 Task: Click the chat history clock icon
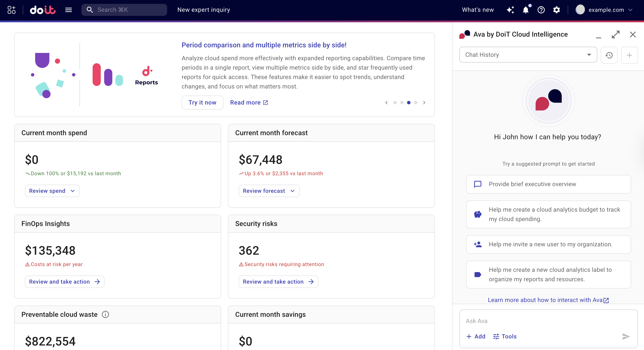coord(609,55)
